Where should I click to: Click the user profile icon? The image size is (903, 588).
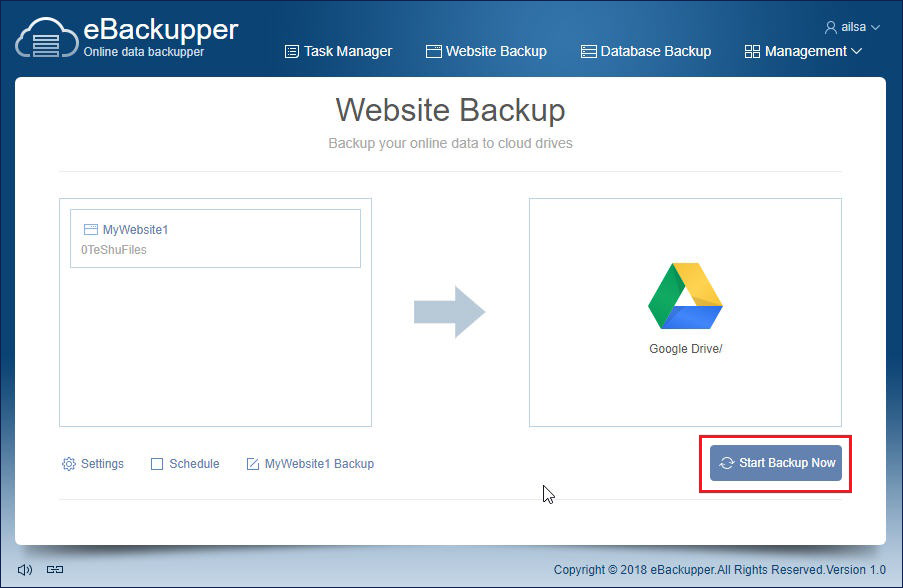click(830, 27)
